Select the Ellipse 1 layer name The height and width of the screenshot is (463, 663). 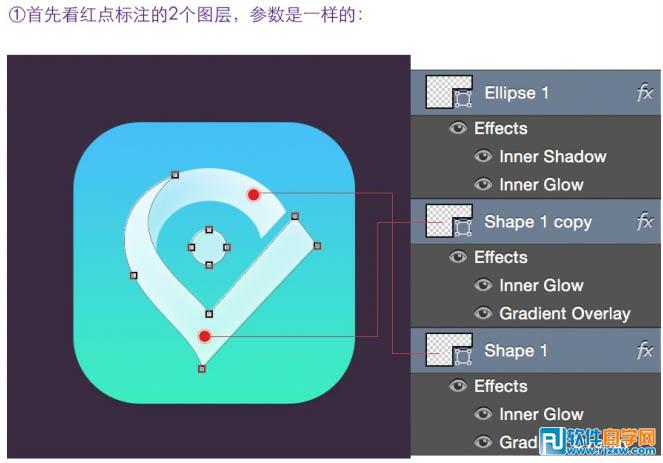[516, 93]
